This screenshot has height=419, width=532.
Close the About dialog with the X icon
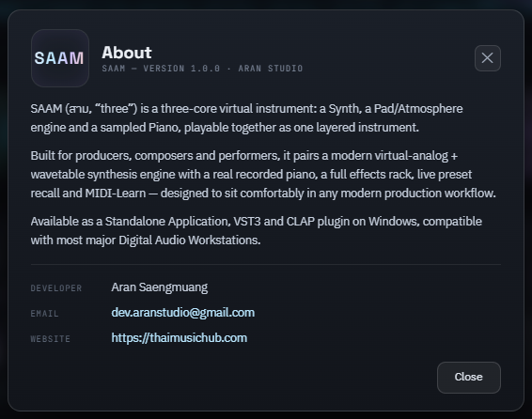(x=487, y=58)
